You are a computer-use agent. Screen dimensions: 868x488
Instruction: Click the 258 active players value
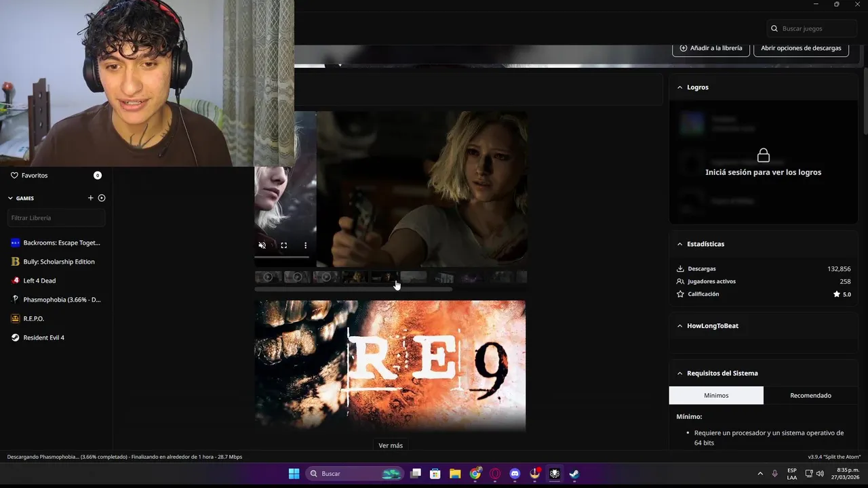tap(845, 281)
